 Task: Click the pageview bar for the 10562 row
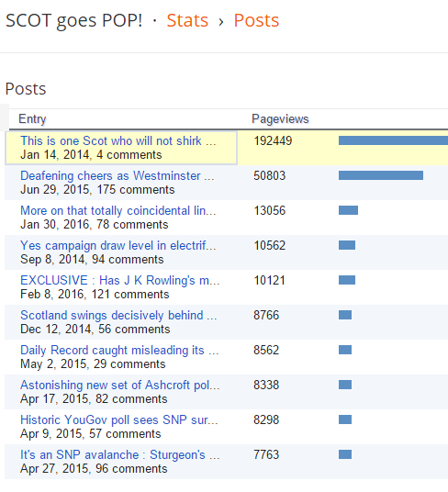pyautogui.click(x=347, y=245)
